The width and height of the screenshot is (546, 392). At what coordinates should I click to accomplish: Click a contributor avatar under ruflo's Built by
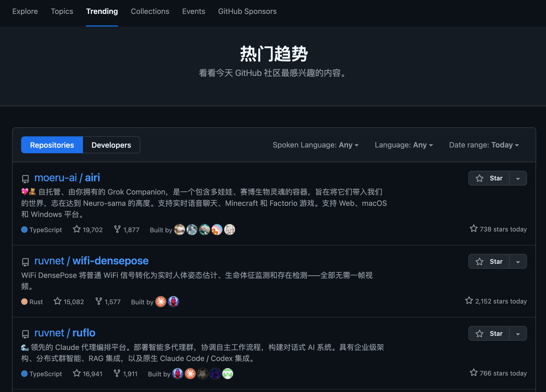[178, 373]
